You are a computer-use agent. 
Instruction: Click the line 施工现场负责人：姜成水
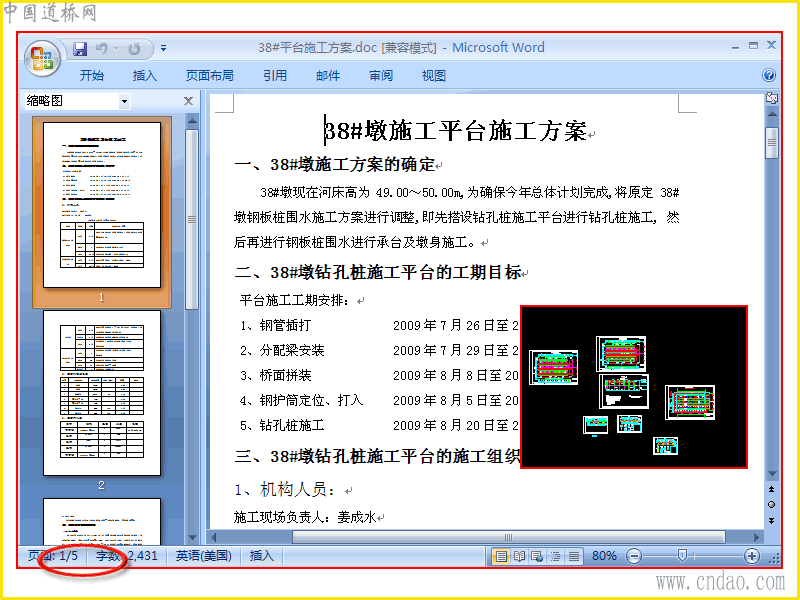coord(305,518)
